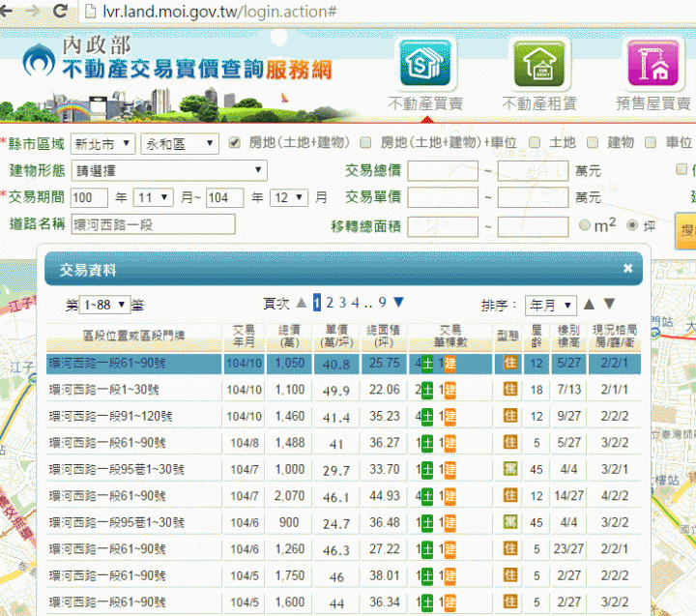
Task: Click the 不動產買賣 house icon
Action: coord(424,64)
